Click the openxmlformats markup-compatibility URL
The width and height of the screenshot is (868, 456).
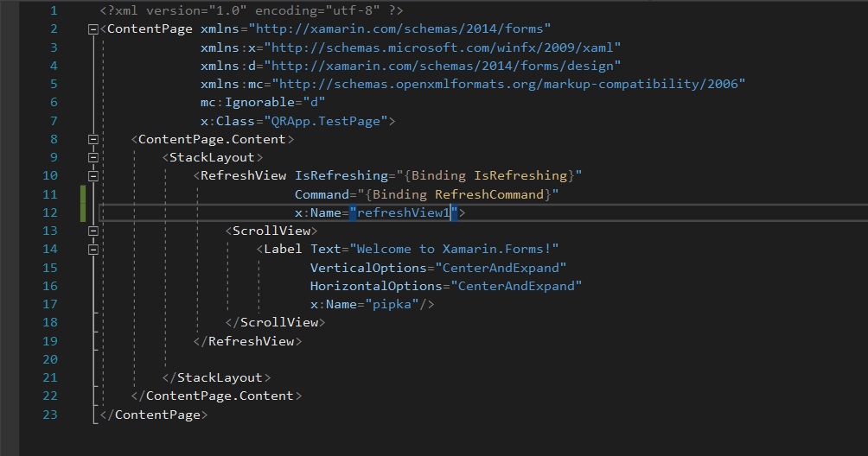click(x=508, y=84)
